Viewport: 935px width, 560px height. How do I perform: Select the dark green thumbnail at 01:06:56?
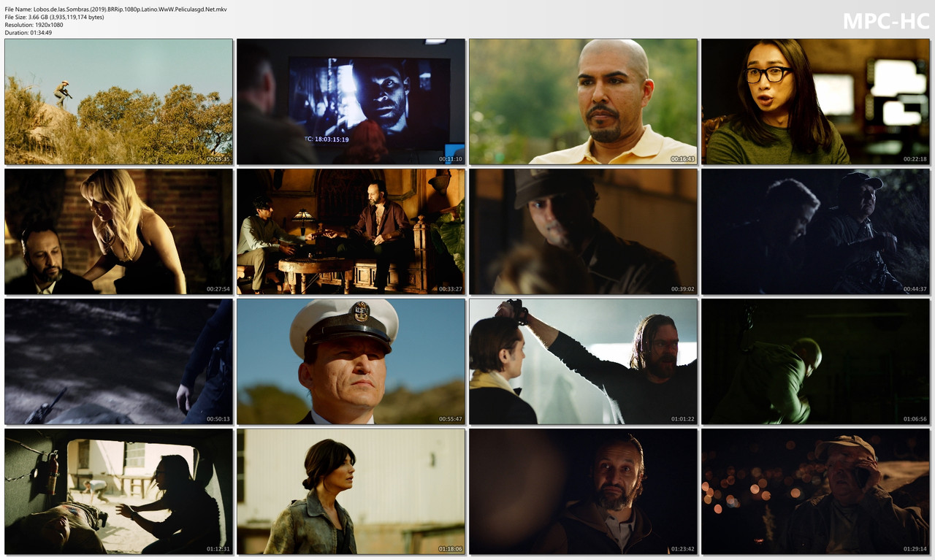pyautogui.click(x=815, y=361)
